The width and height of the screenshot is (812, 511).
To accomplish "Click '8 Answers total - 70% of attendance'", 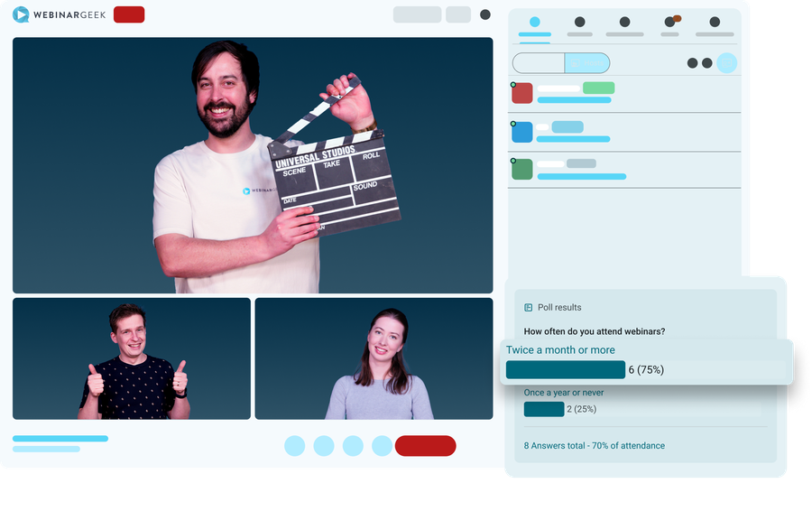I will tap(594, 446).
